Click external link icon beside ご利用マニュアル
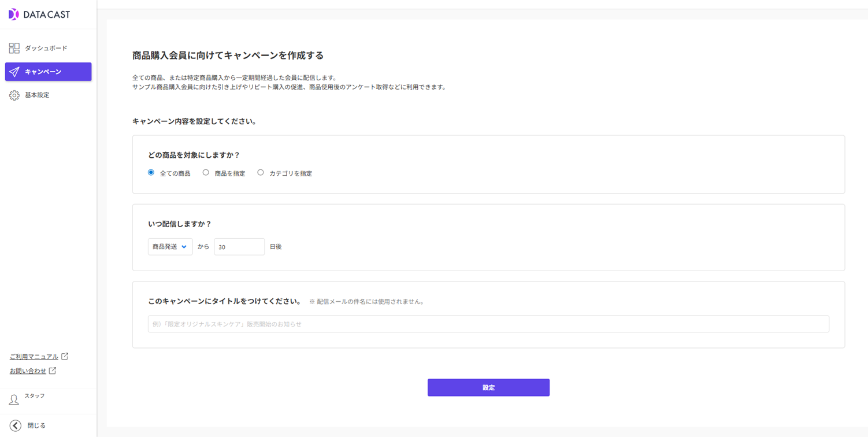Viewport: 868px width, 437px height. point(65,356)
